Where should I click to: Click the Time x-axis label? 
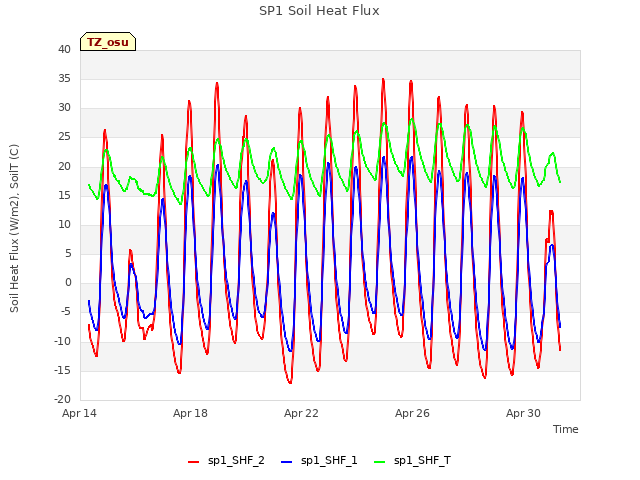566,429
